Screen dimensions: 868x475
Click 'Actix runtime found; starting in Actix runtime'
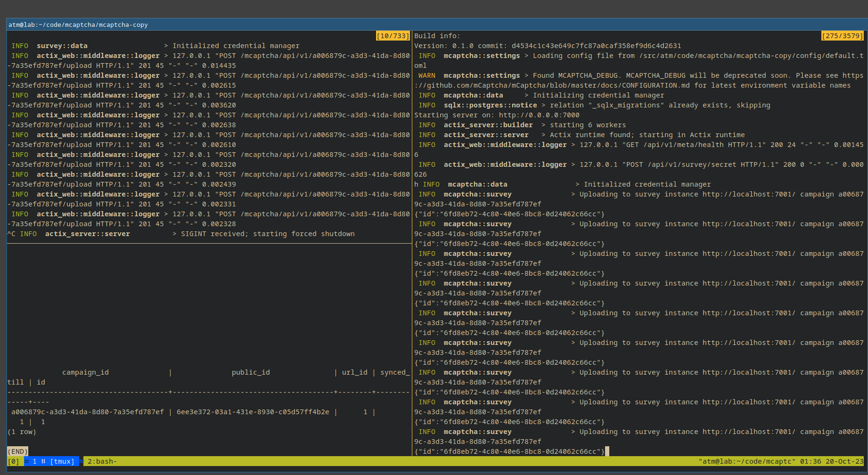point(647,135)
